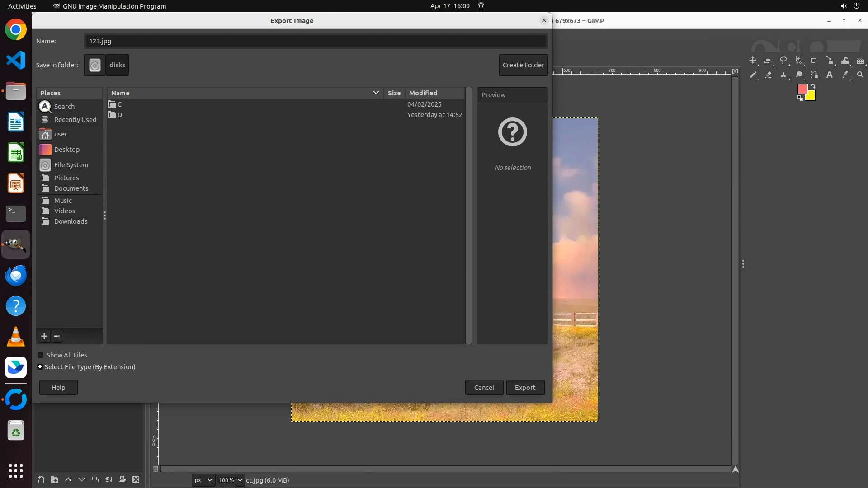Select the Crop tool
The image size is (868, 488).
tap(814, 61)
